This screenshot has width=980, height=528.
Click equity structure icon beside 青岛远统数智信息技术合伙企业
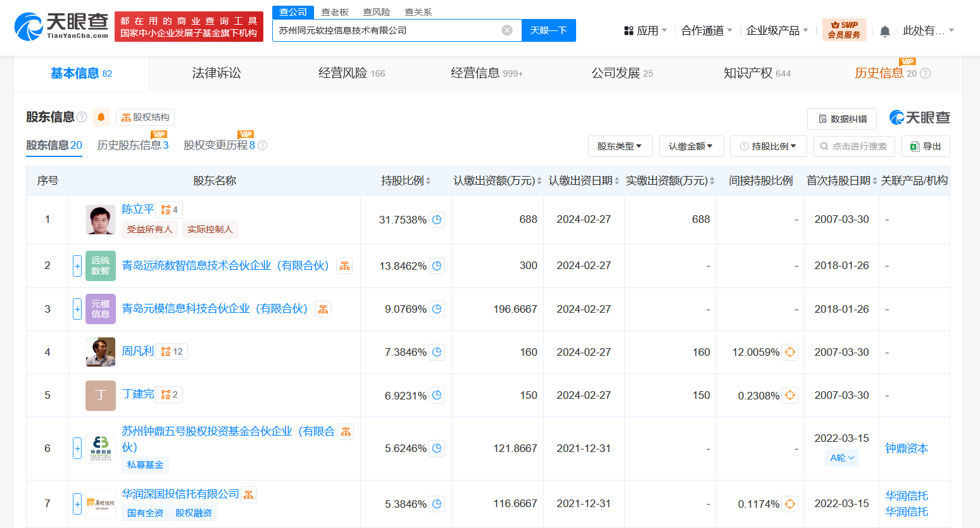point(344,266)
